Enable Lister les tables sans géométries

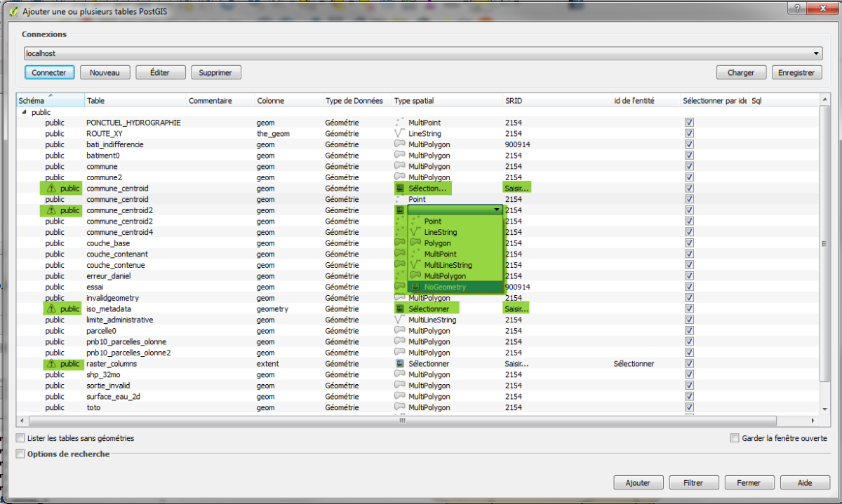20,438
